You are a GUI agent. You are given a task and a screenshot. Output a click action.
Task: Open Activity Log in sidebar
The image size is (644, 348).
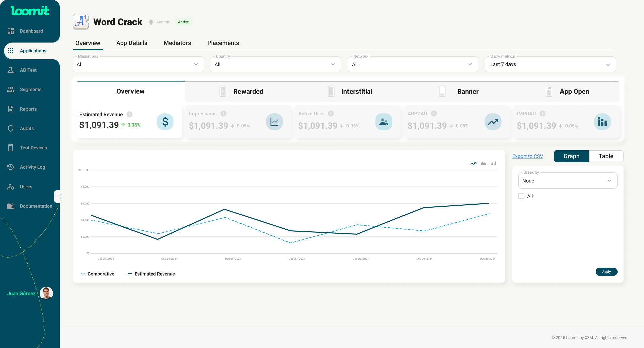click(x=32, y=167)
